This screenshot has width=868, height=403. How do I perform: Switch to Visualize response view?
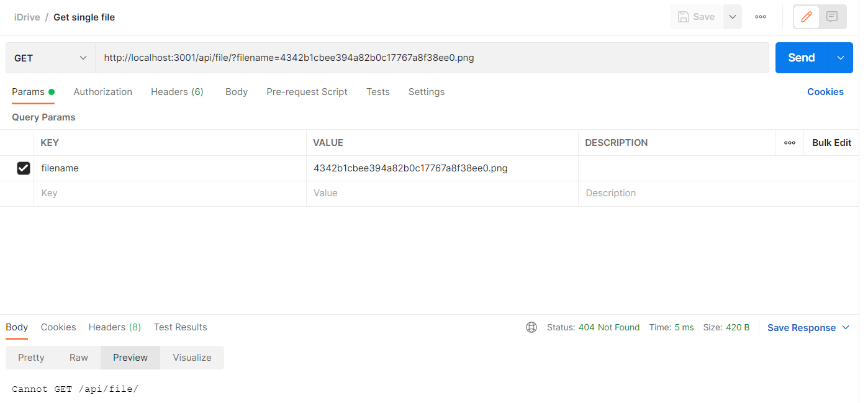click(192, 358)
